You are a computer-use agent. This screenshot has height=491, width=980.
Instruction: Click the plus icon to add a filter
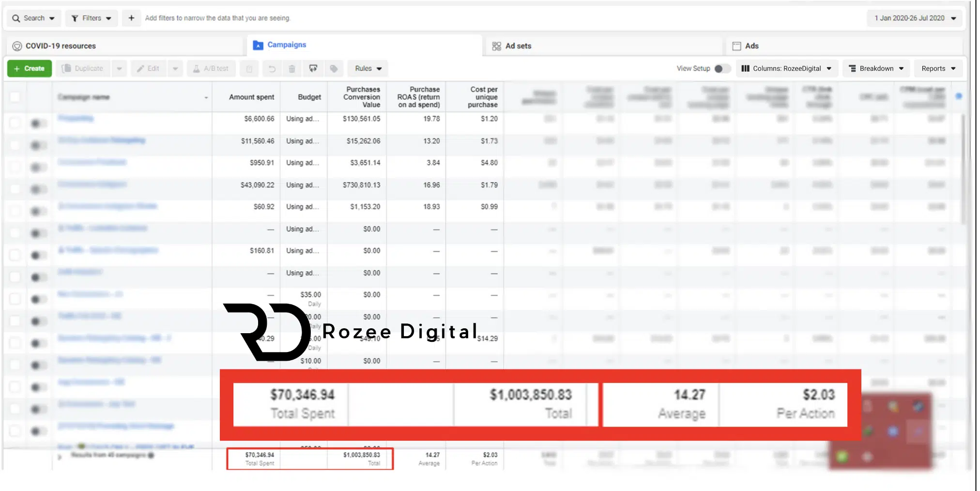131,18
